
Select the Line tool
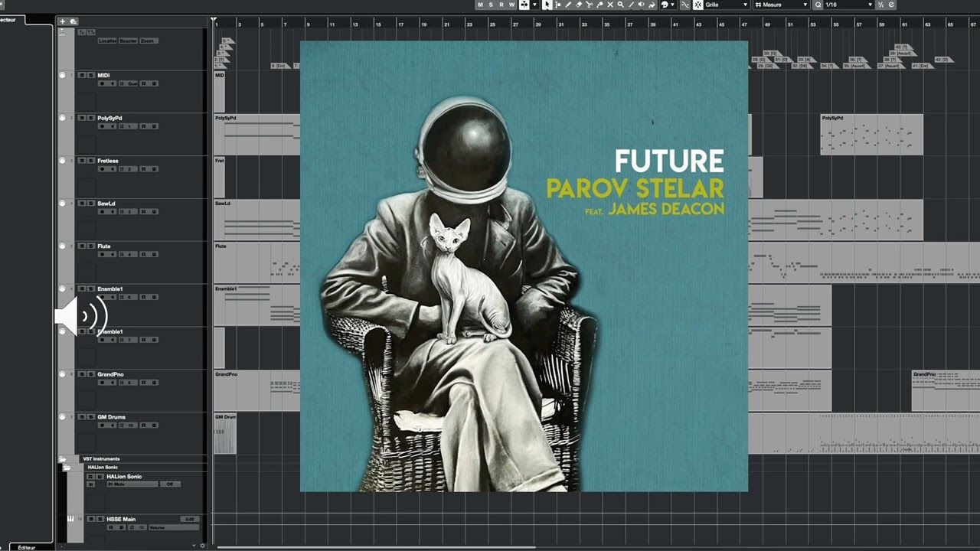[631, 5]
